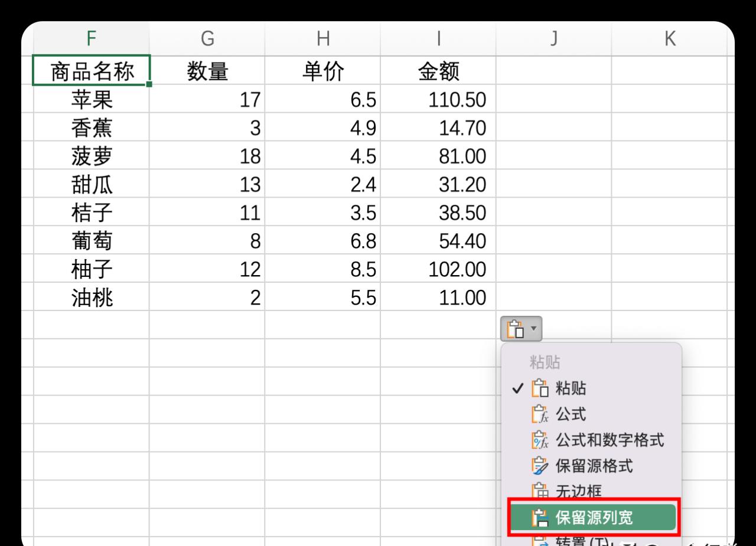Click quantity cell 17 for 苹果
Viewport: 756px width, 546px height.
pyautogui.click(x=207, y=100)
